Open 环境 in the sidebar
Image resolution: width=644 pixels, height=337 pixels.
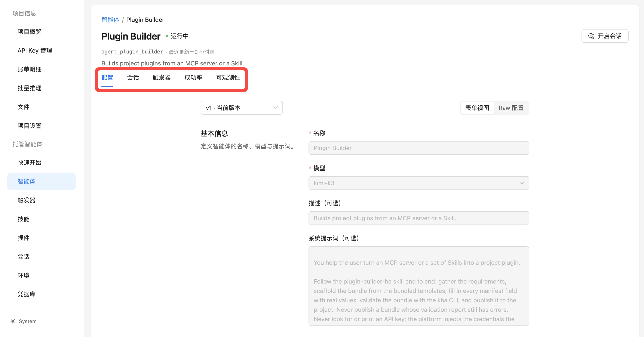(x=24, y=275)
